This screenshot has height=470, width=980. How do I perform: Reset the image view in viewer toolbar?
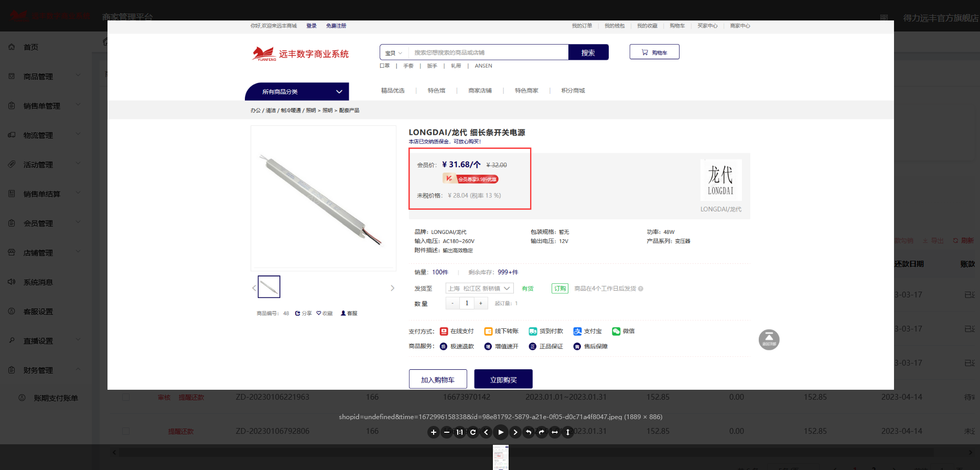pyautogui.click(x=473, y=432)
